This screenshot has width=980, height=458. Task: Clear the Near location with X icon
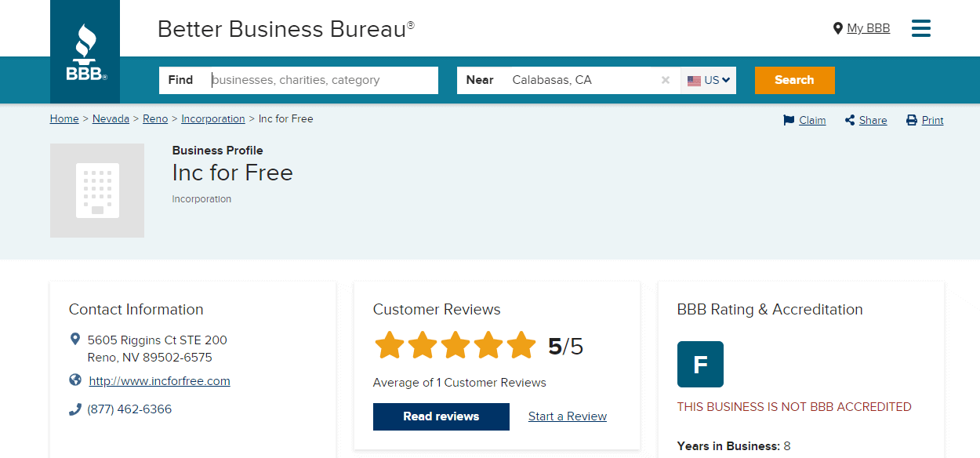tap(666, 80)
